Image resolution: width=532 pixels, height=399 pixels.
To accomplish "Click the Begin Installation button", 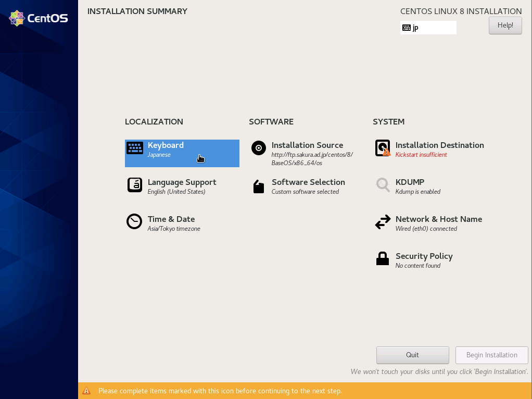I will click(491, 355).
